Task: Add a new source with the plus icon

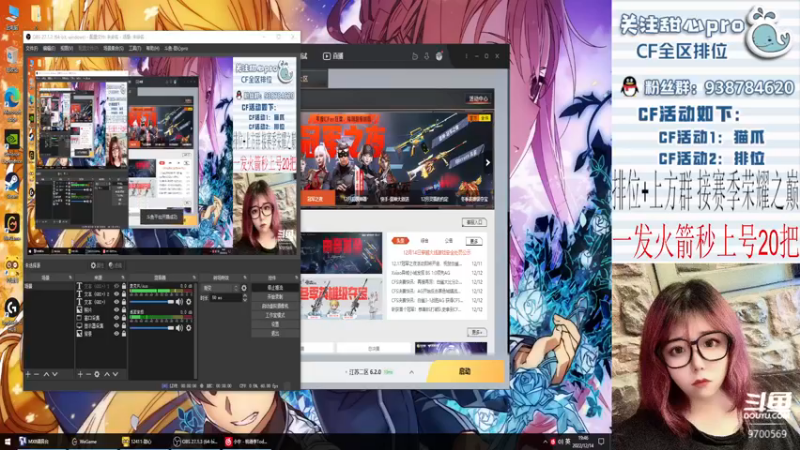Action: click(80, 374)
